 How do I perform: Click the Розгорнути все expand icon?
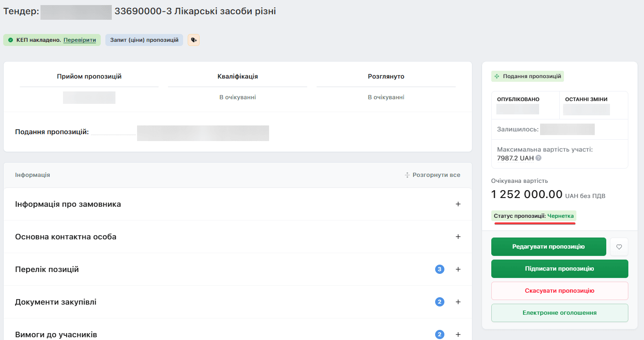[407, 175]
